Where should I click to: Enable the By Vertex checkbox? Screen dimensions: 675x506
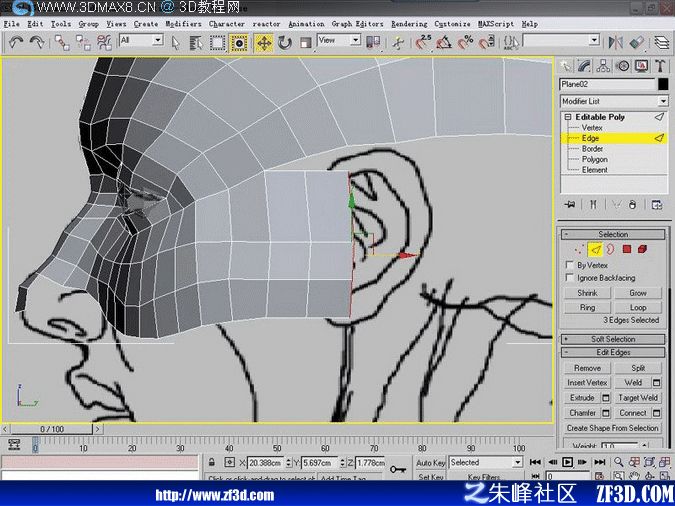coord(570,265)
